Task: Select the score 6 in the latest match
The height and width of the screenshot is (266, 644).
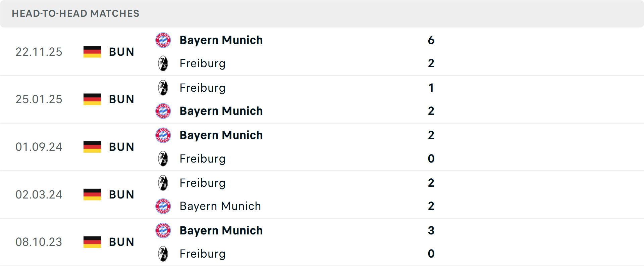Action: 432,40
